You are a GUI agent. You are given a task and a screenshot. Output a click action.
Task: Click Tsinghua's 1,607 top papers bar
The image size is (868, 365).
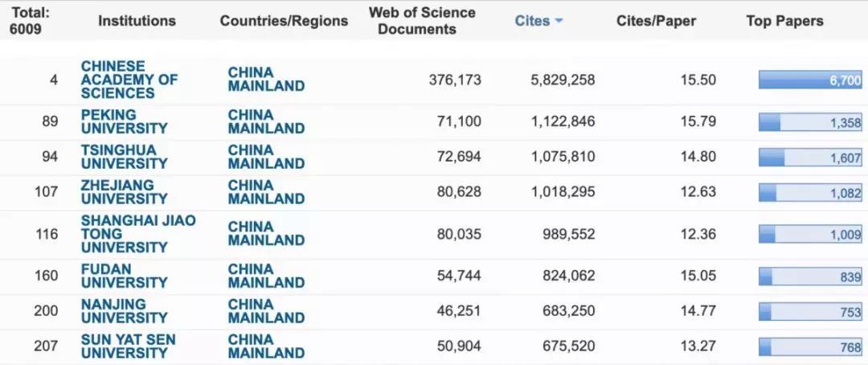809,158
